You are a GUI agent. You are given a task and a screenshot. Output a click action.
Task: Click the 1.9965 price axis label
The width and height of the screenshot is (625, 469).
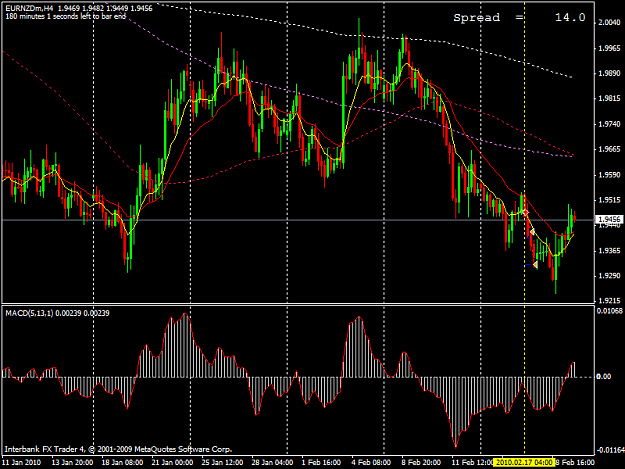(609, 48)
